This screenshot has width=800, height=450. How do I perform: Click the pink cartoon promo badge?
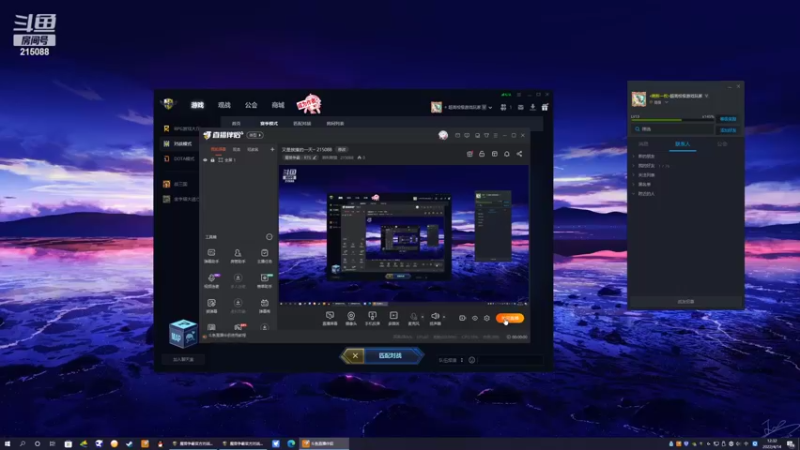[309, 104]
